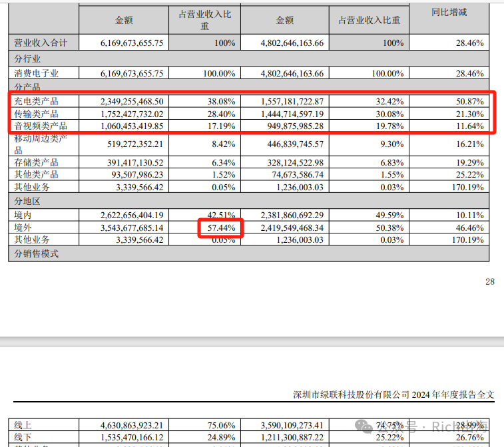Click the amount 1,752,427,732.02
The width and height of the screenshot is (504, 447).
132,114
